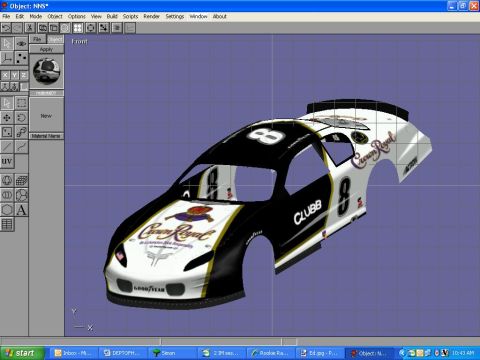
Task: Select the Point Edit dots mode tool
Action: click(21, 58)
